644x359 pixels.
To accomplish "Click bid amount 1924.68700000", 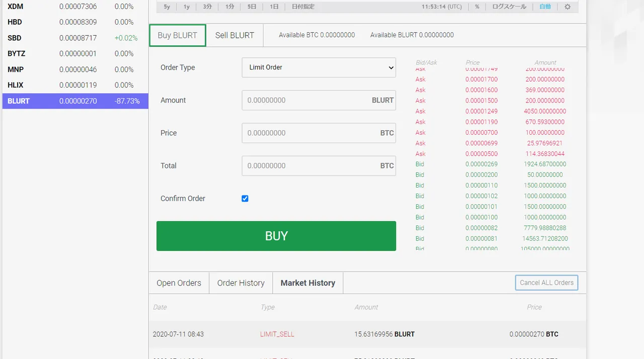I will tap(545, 164).
